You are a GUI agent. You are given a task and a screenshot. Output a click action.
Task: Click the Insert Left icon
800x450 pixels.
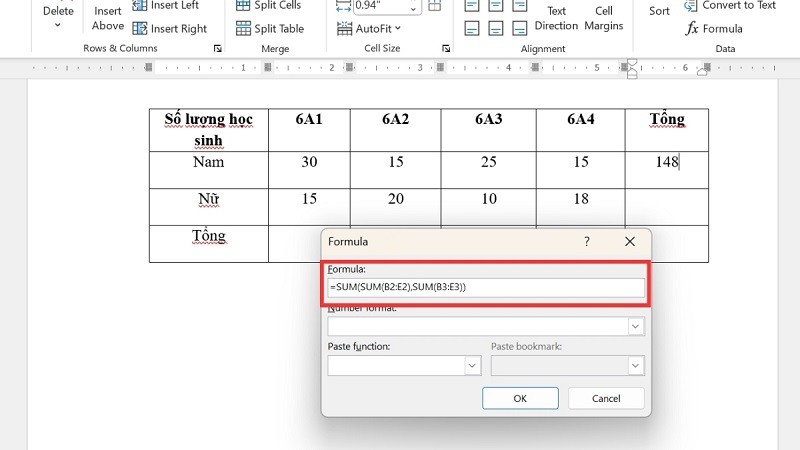140,5
